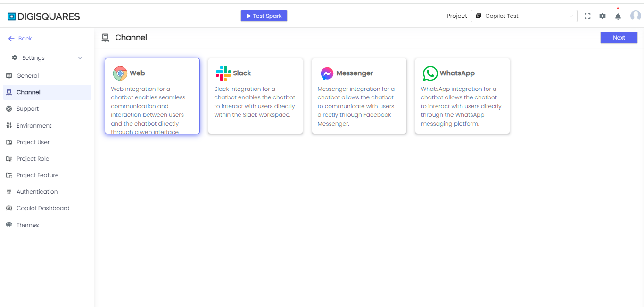Open the Environment settings page

[47, 126]
